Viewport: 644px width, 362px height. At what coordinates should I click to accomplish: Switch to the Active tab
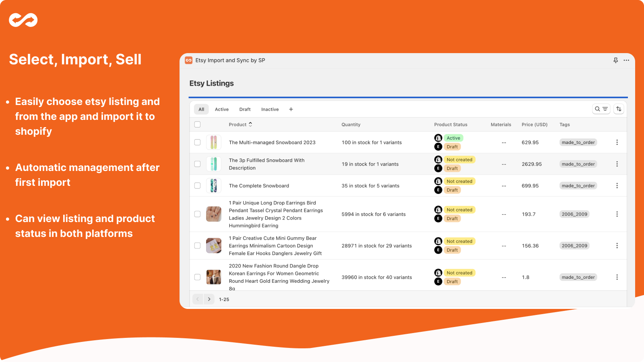[x=222, y=109]
